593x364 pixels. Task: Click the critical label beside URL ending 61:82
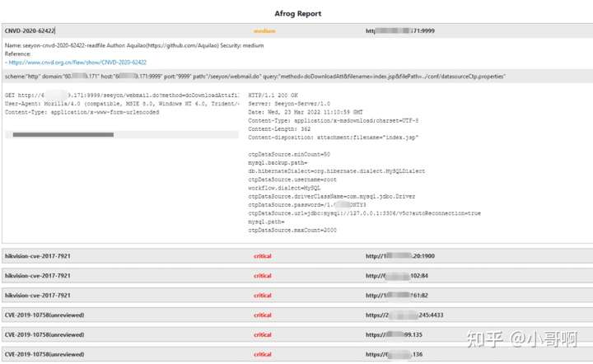pyautogui.click(x=263, y=296)
